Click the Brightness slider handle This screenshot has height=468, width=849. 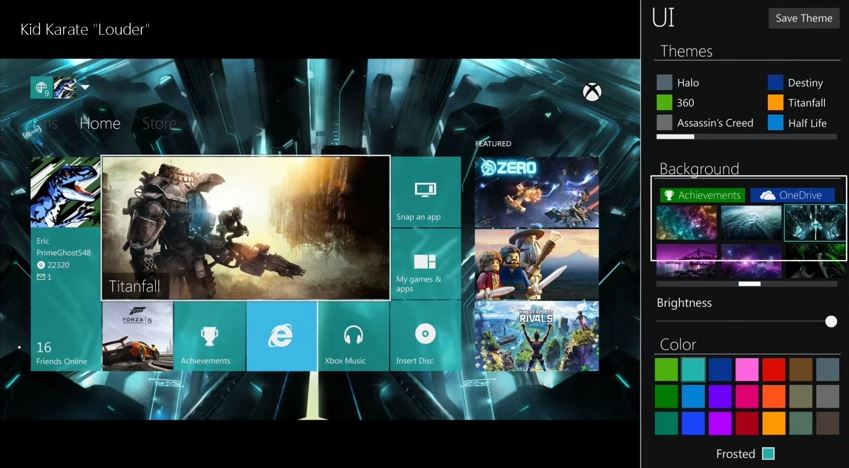click(831, 321)
